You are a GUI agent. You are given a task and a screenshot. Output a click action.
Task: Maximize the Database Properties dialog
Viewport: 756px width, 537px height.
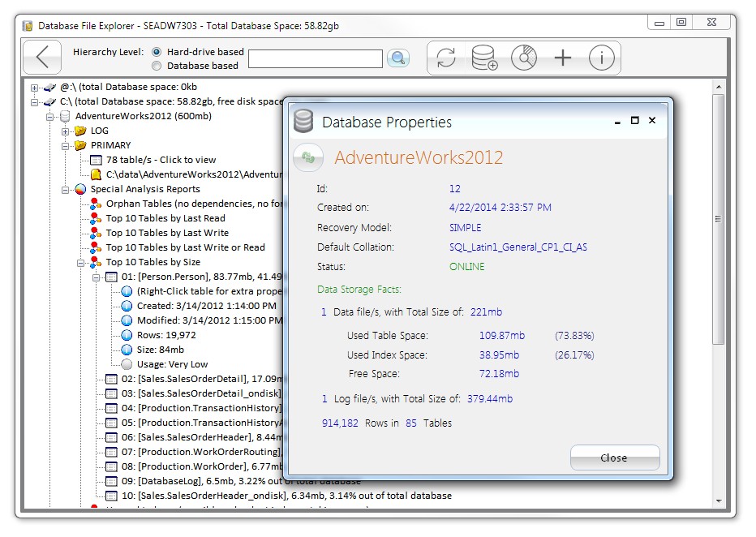point(635,121)
